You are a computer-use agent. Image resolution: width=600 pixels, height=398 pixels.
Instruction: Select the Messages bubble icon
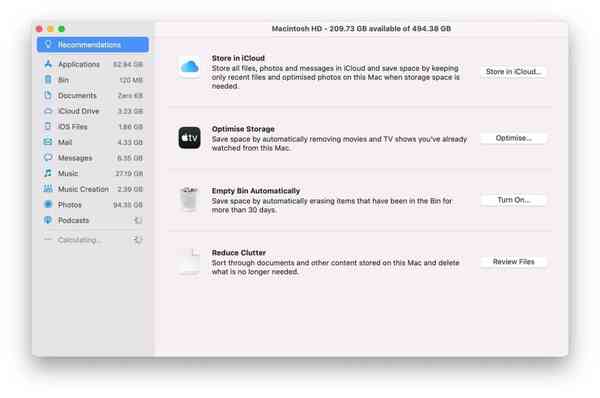click(48, 158)
